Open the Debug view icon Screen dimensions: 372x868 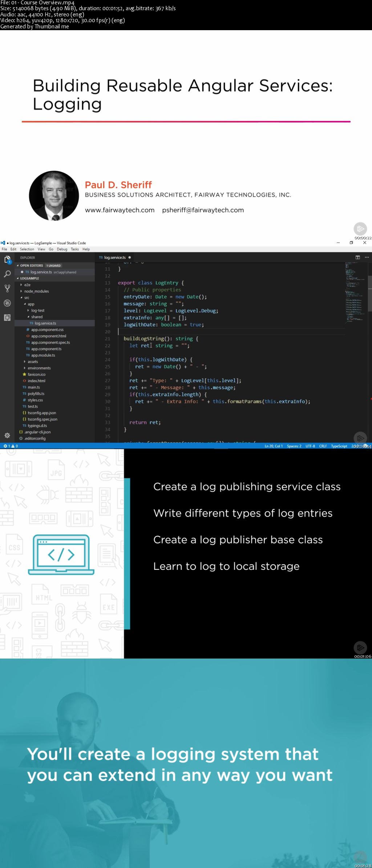(7, 303)
